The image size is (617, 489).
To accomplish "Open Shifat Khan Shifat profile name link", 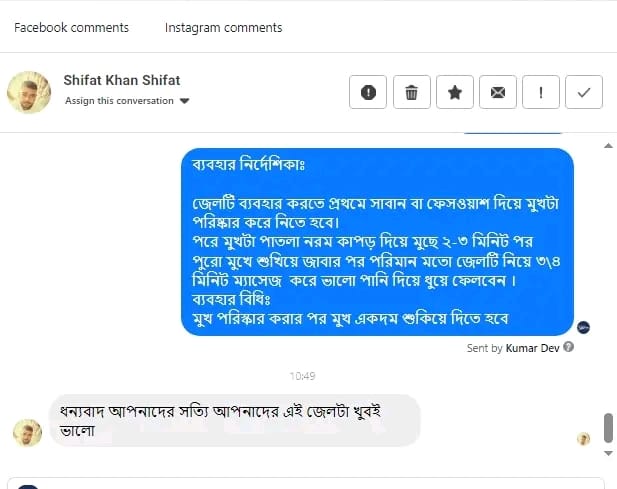I will coord(121,80).
